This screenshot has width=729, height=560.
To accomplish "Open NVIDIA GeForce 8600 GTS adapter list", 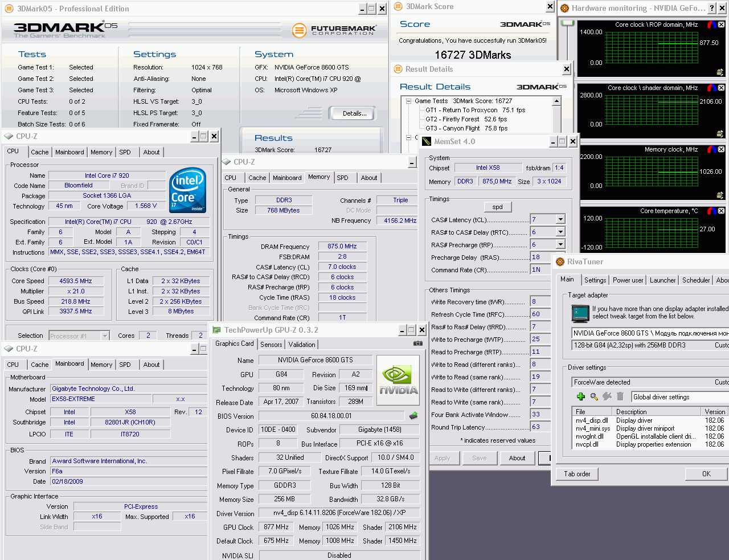I will (650, 333).
